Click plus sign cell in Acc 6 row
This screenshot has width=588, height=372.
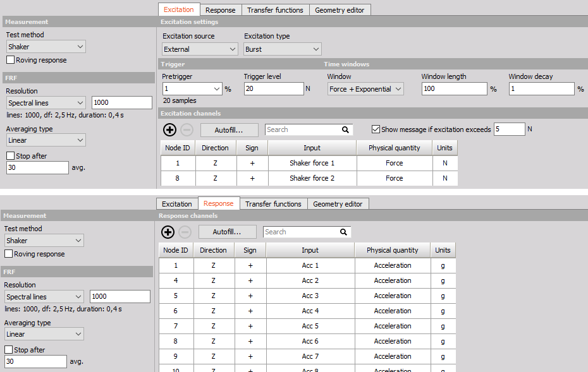pyautogui.click(x=250, y=341)
